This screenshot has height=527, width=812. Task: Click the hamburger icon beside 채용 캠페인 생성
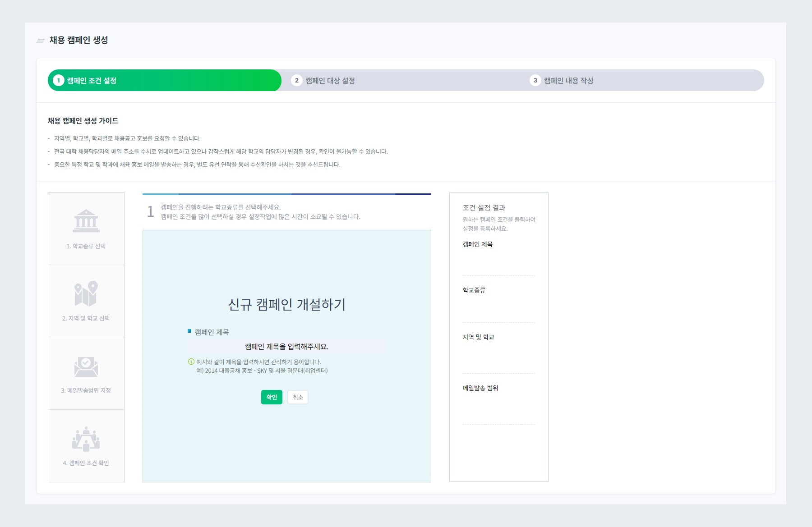[x=40, y=40]
